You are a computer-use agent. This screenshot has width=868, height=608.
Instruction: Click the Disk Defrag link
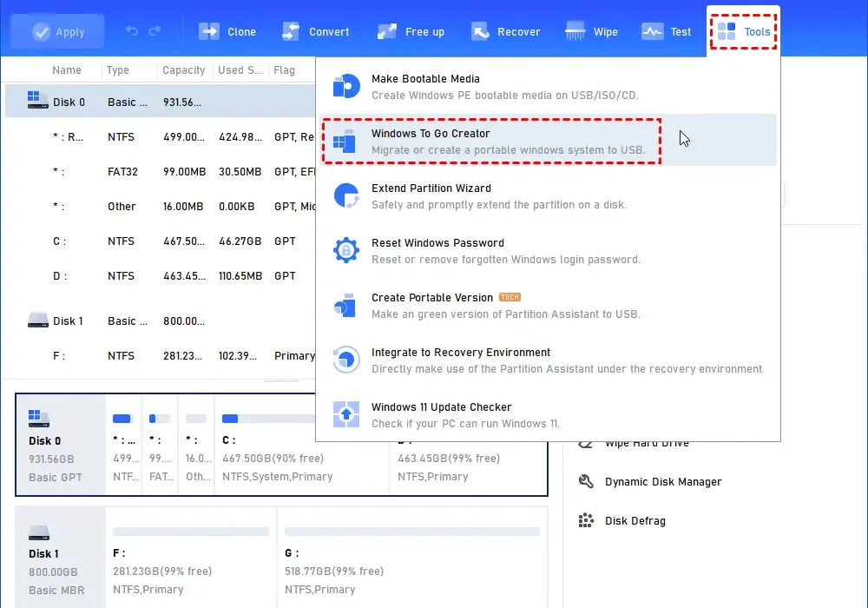pyautogui.click(x=635, y=521)
